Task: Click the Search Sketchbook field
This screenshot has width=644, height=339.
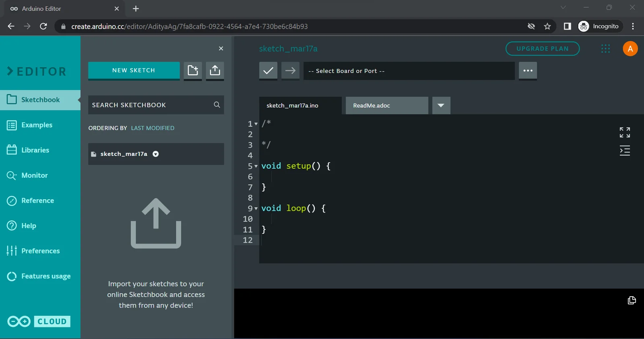Action: (x=156, y=105)
